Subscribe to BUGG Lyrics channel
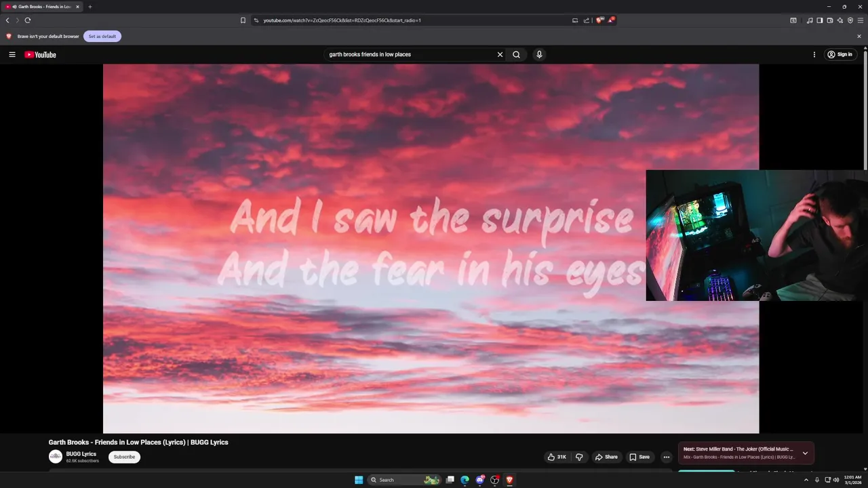The image size is (868, 488). 124,457
